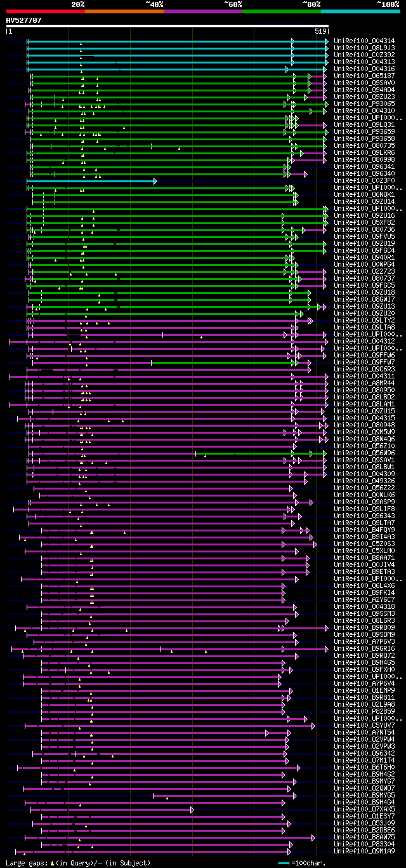Viewport: 406px width, 868px height.
Task: Select UniRef100_P93065 entry
Action: pos(364,103)
